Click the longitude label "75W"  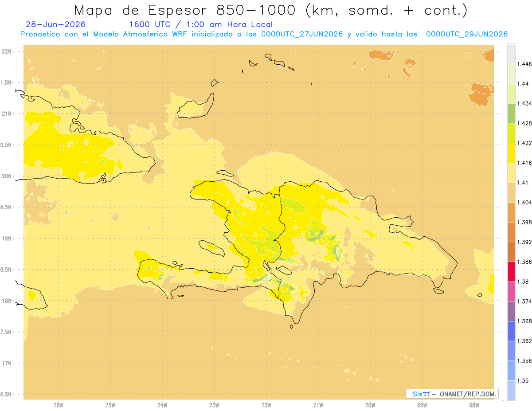click(110, 405)
